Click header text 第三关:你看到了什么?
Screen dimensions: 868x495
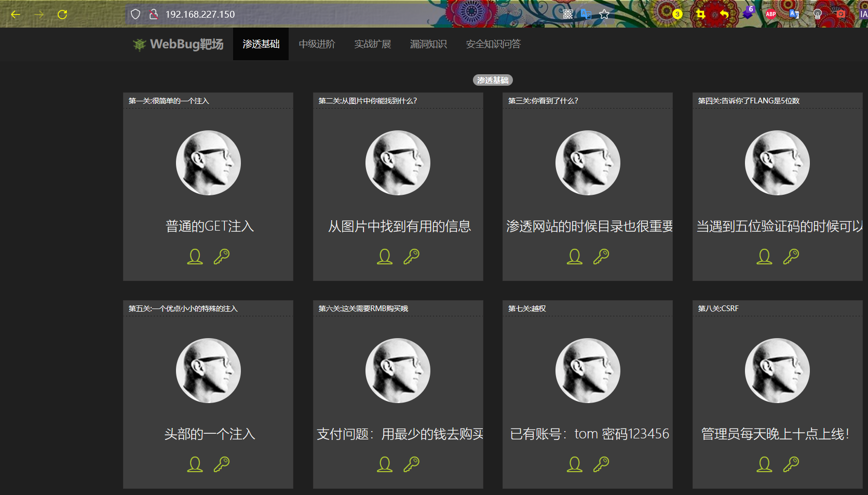tap(543, 101)
